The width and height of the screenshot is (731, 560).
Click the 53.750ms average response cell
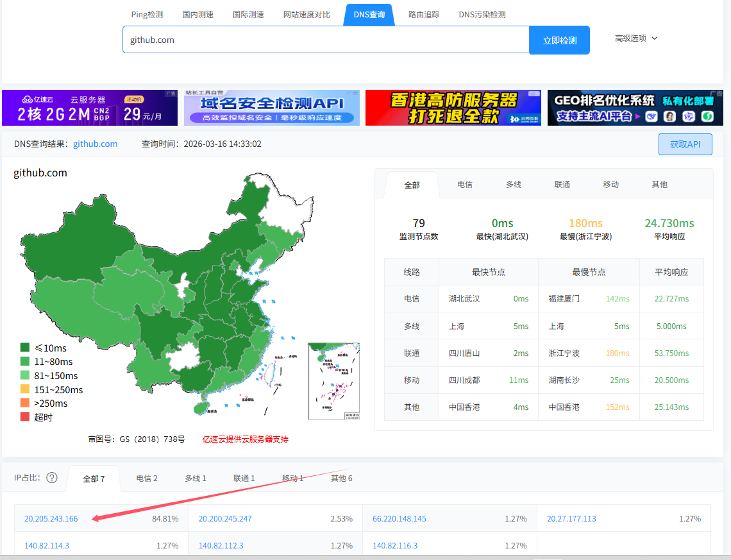(x=671, y=353)
